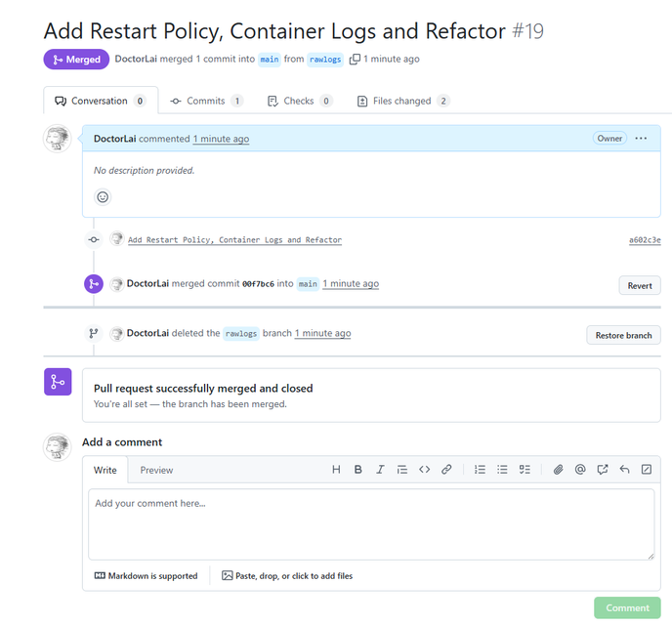Mention a user with the @ icon
Image resolution: width=672 pixels, height=625 pixels.
click(580, 470)
